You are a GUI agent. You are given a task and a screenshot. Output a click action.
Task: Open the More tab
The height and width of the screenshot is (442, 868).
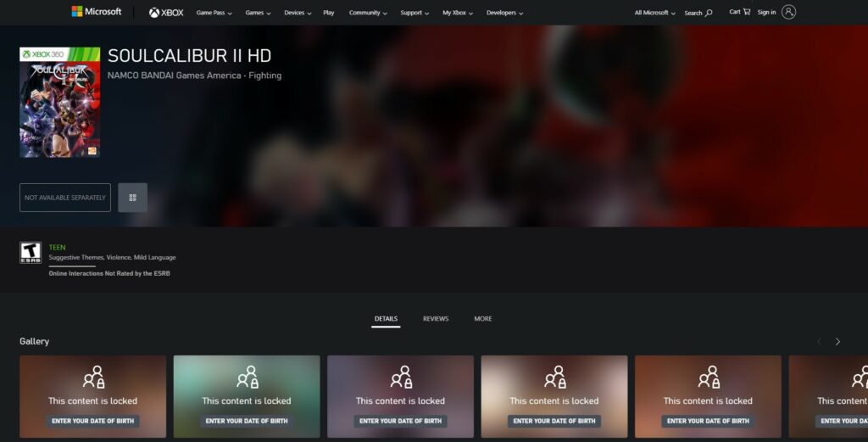[x=482, y=319]
